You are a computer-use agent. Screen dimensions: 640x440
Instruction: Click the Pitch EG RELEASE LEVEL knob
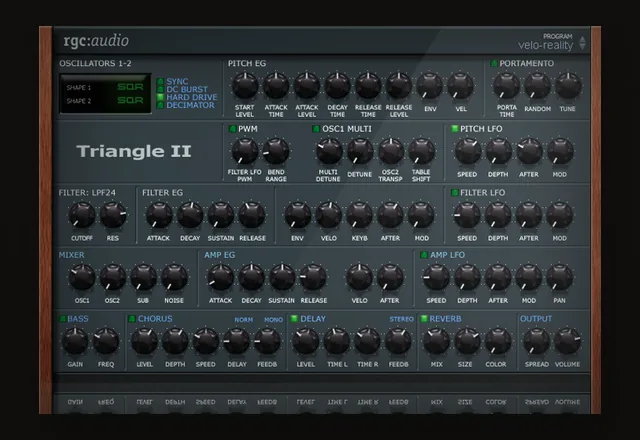pyautogui.click(x=399, y=86)
